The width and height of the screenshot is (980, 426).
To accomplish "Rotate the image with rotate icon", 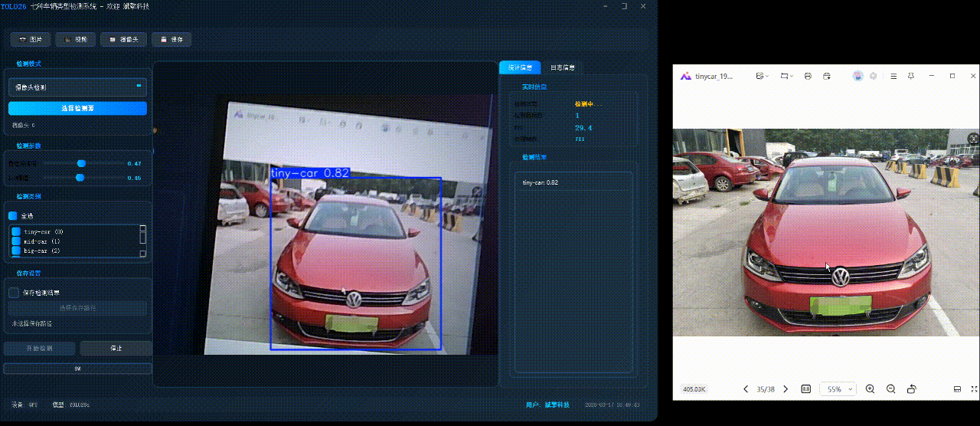I will (912, 389).
